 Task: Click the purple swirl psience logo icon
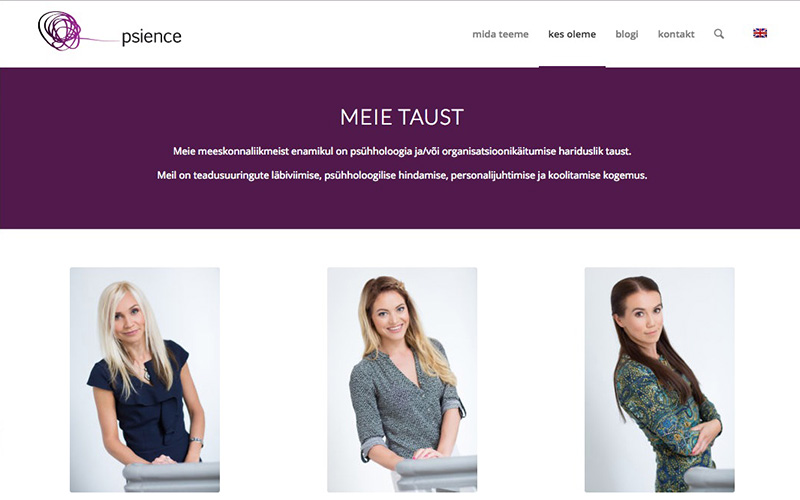[60, 31]
